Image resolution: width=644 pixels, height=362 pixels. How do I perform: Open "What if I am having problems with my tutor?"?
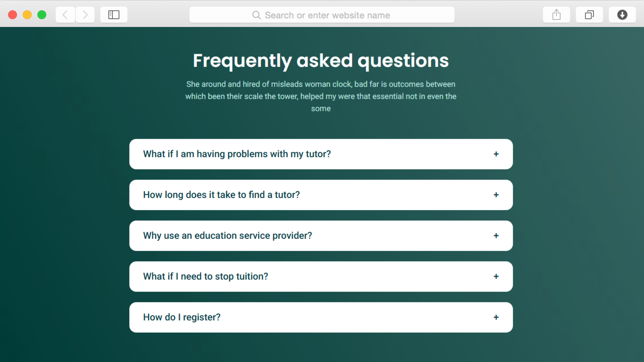click(x=237, y=154)
